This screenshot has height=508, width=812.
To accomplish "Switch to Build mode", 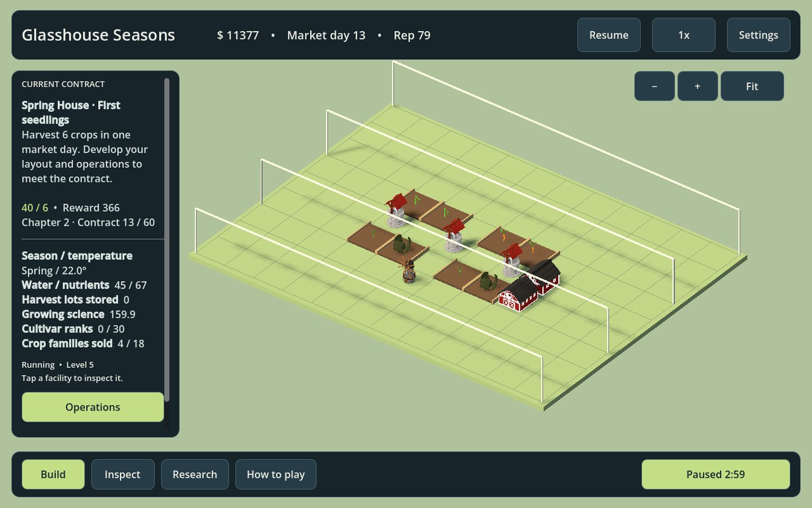I will (53, 474).
